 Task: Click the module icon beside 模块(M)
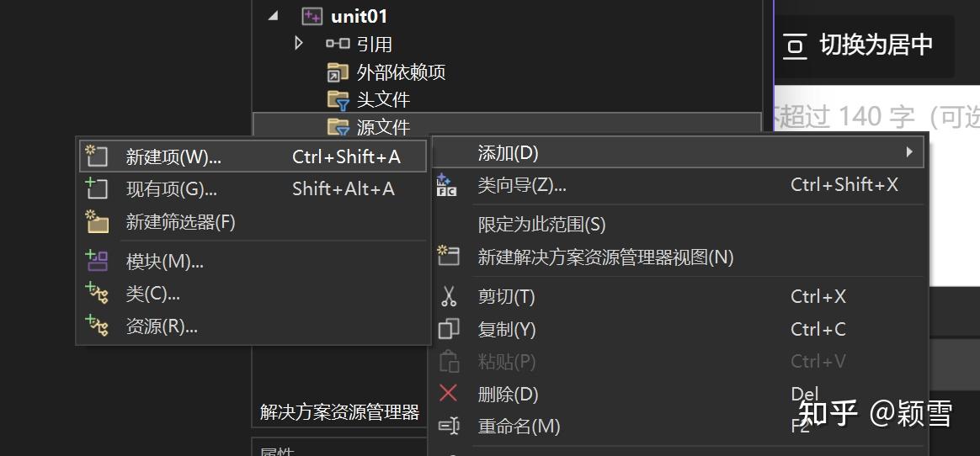97,261
